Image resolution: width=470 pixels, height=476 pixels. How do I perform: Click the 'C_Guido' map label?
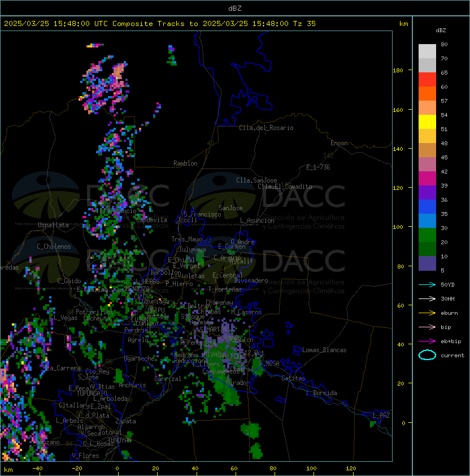69,281
